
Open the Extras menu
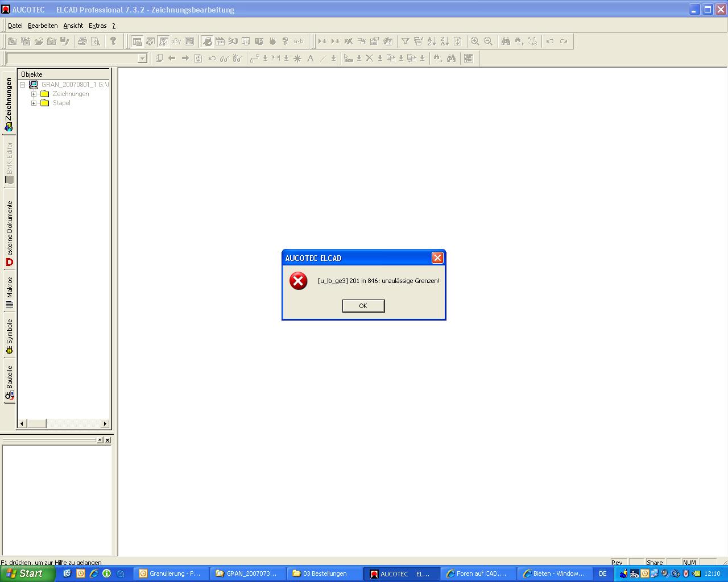97,26
